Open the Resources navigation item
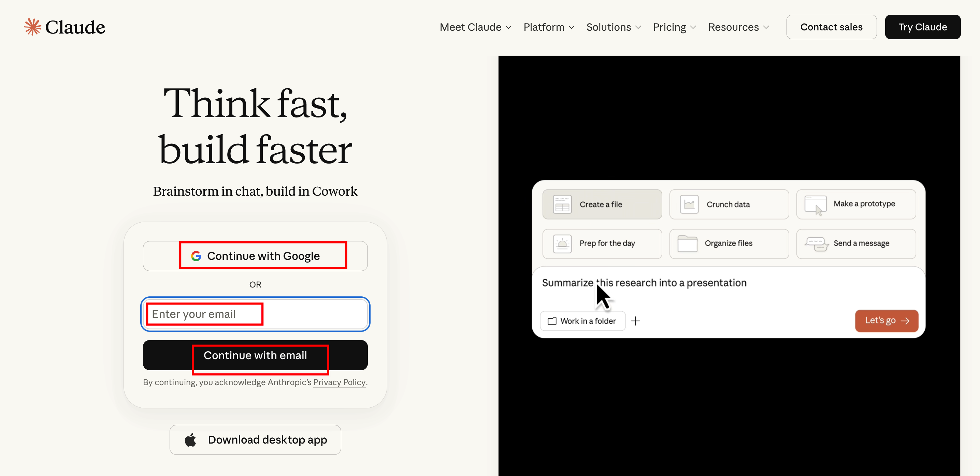 click(x=738, y=27)
